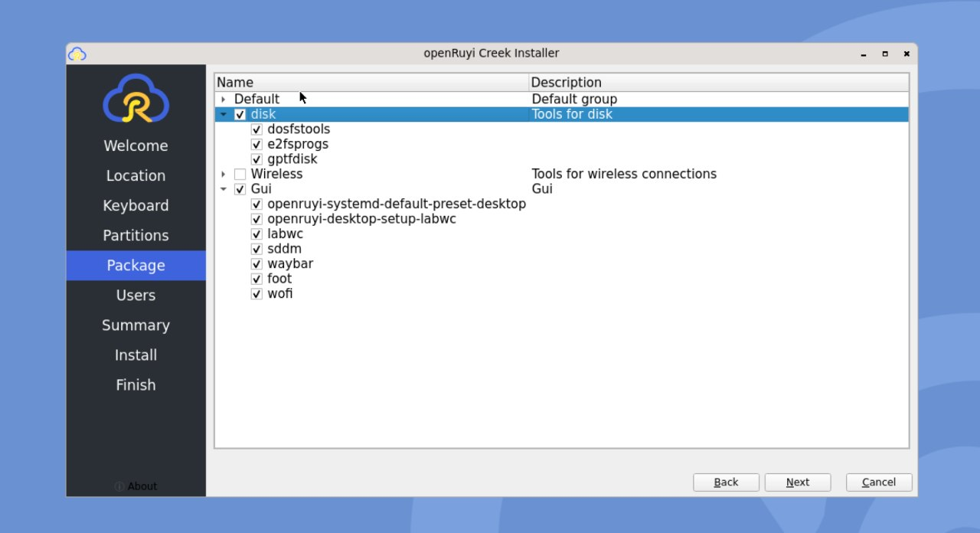Toggle the e2fsprogs checkbox
The image size is (980, 533).
click(256, 144)
